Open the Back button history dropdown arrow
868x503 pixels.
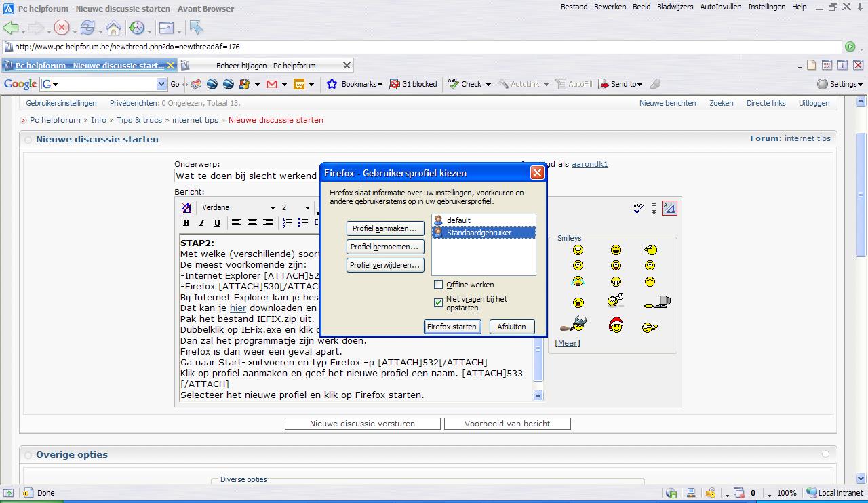click(x=23, y=31)
